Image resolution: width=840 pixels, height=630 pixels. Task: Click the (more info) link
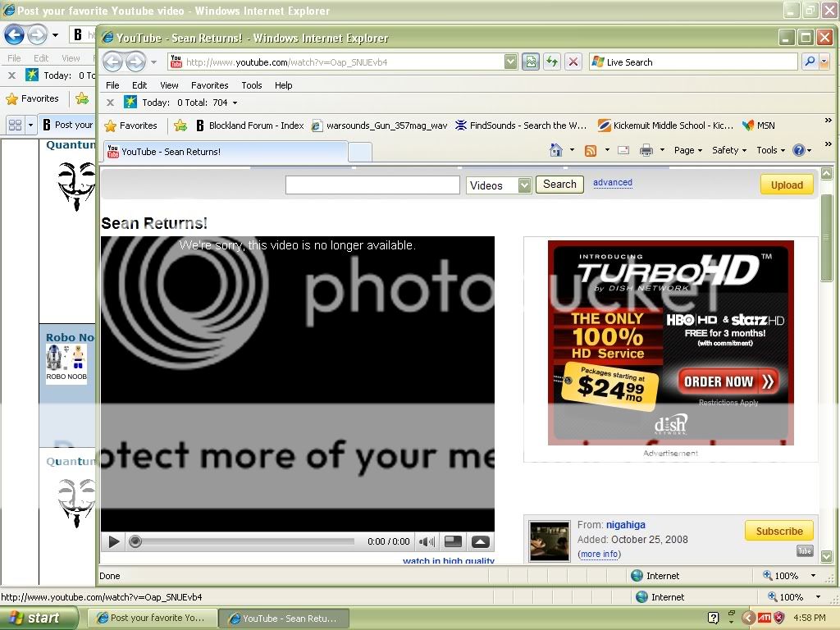click(x=599, y=554)
